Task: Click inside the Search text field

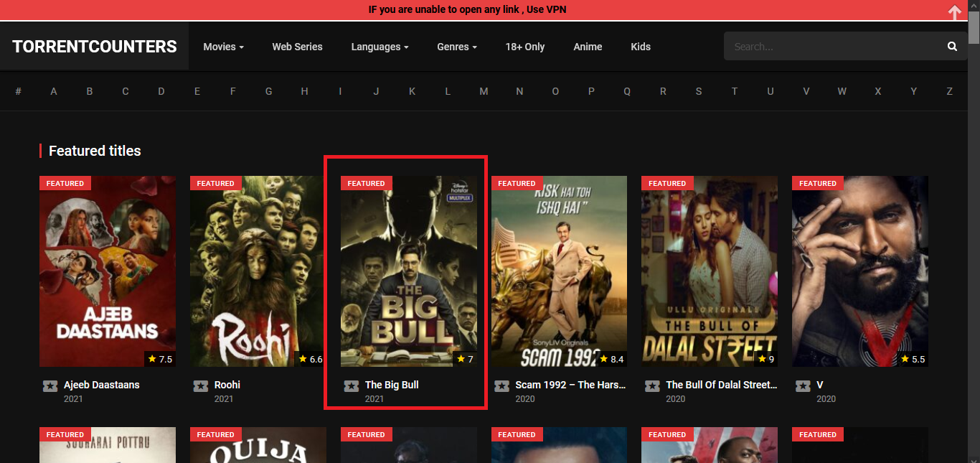Action: pos(832,47)
